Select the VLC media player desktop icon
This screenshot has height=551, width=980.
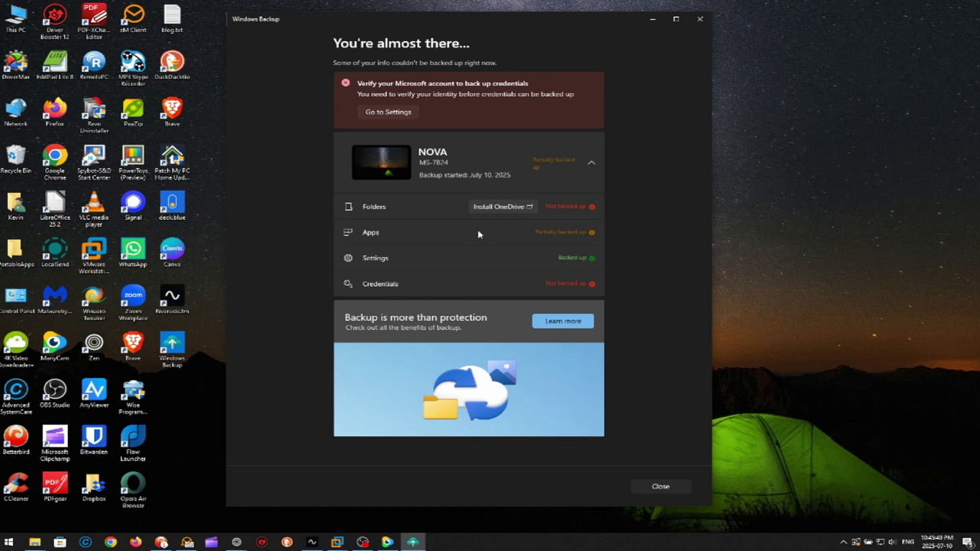[x=94, y=210]
